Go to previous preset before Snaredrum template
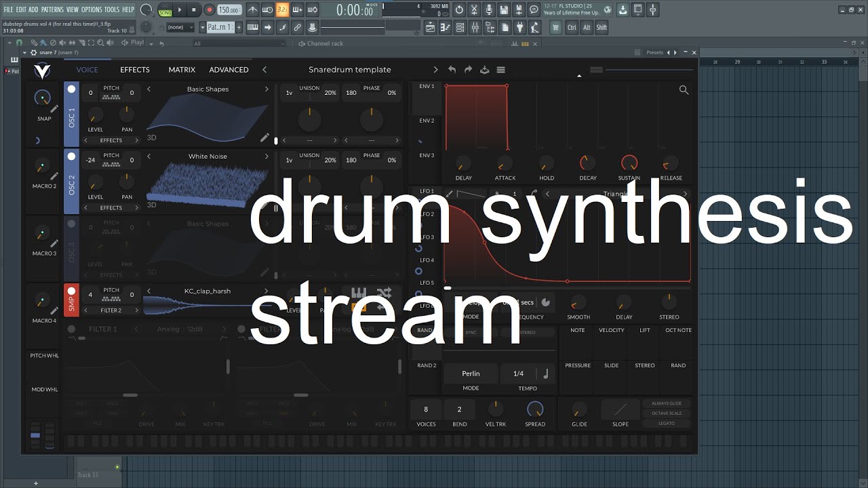Screen dimensions: 868x488 tap(264, 70)
